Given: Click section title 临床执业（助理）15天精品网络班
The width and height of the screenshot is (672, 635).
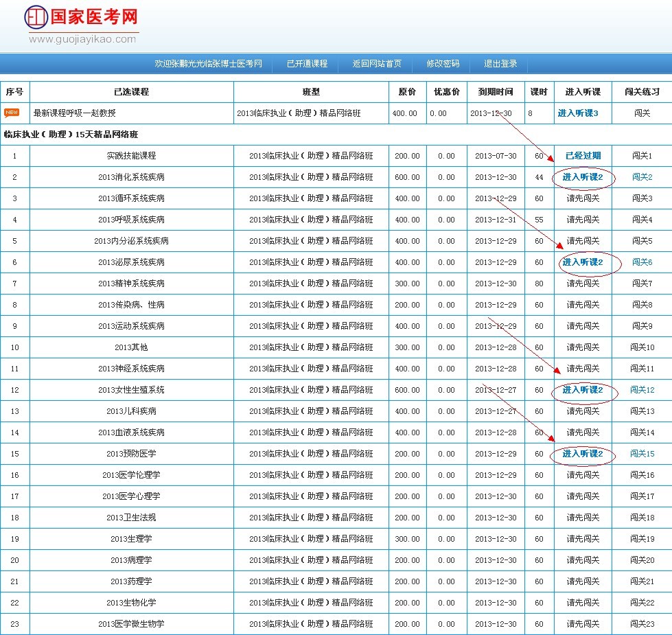Looking at the screenshot, I should coord(71,135).
